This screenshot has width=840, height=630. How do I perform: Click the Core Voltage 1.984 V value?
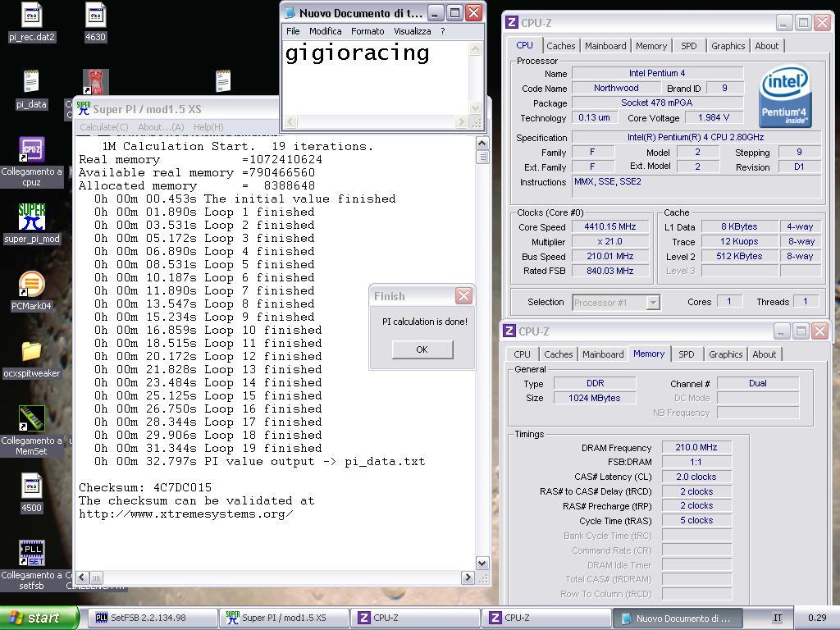pos(713,117)
